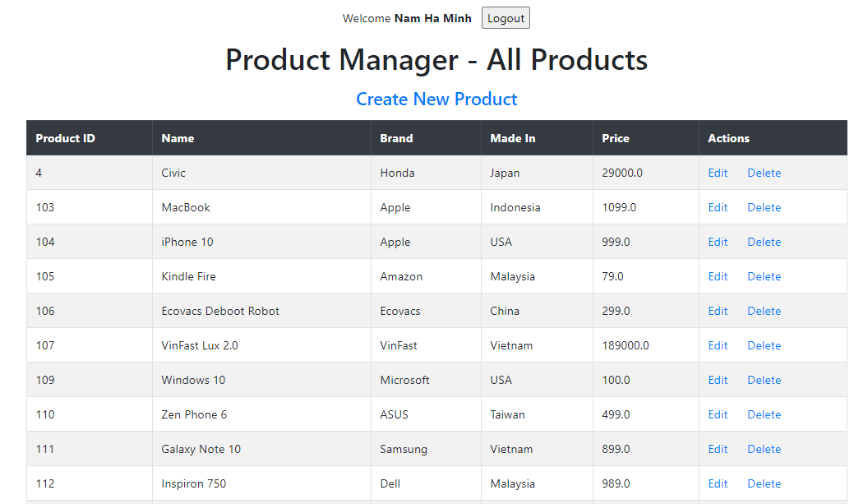Delete the Windows 10 product

click(764, 380)
